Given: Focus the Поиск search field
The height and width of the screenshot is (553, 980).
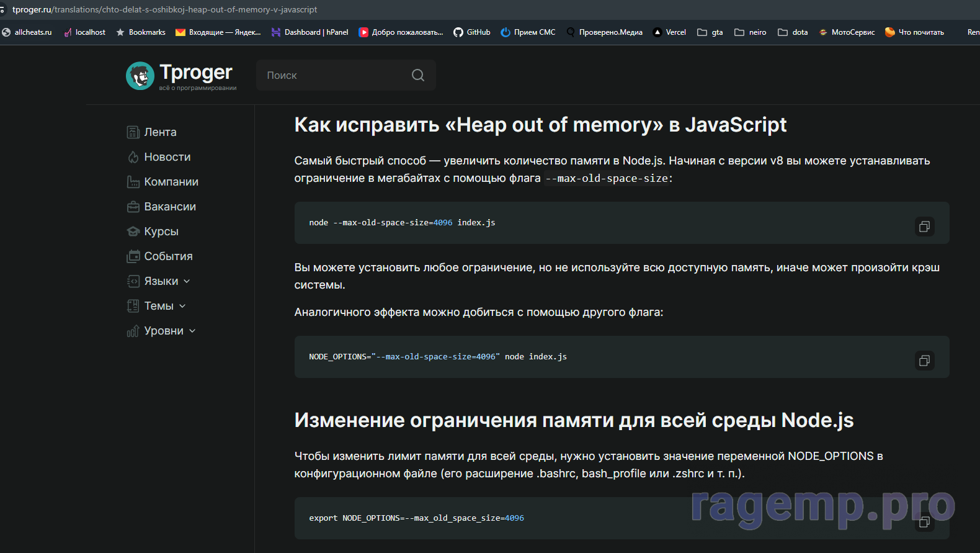Looking at the screenshot, I should point(335,75).
